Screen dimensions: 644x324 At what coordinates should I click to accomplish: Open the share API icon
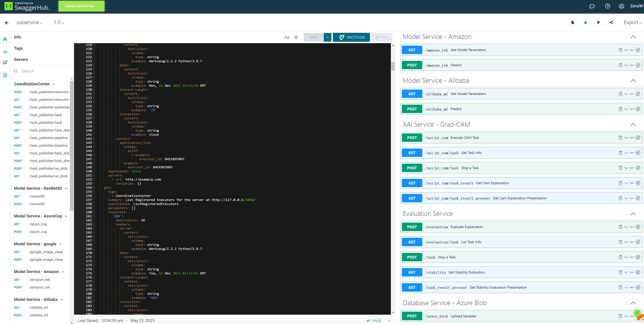[x=611, y=23]
